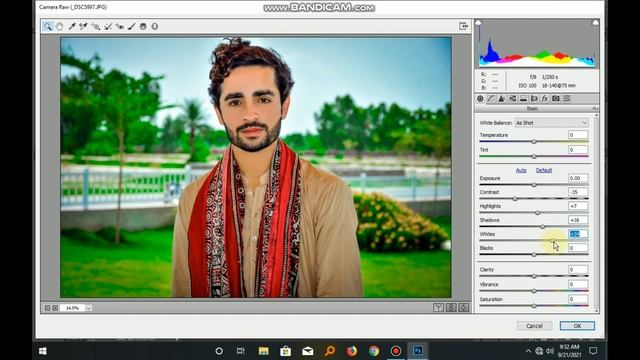Click the Blacks value field
The image size is (640, 360).
[x=578, y=248]
